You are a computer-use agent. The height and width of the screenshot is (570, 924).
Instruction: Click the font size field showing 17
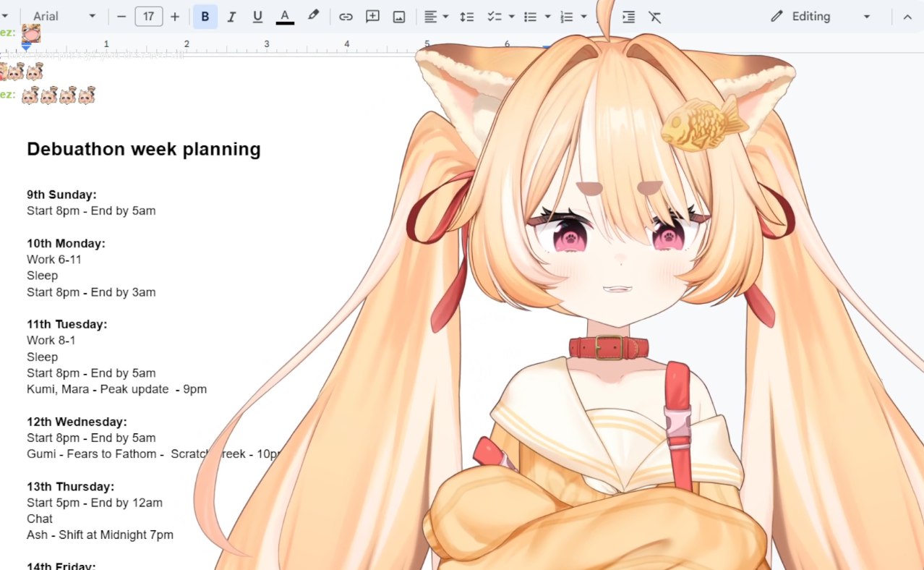(x=149, y=17)
